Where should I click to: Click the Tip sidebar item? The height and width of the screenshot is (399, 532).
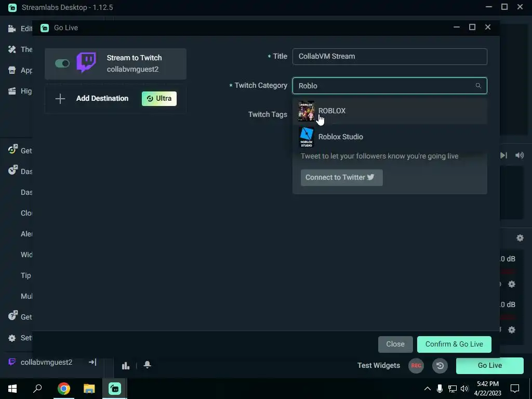(26, 275)
